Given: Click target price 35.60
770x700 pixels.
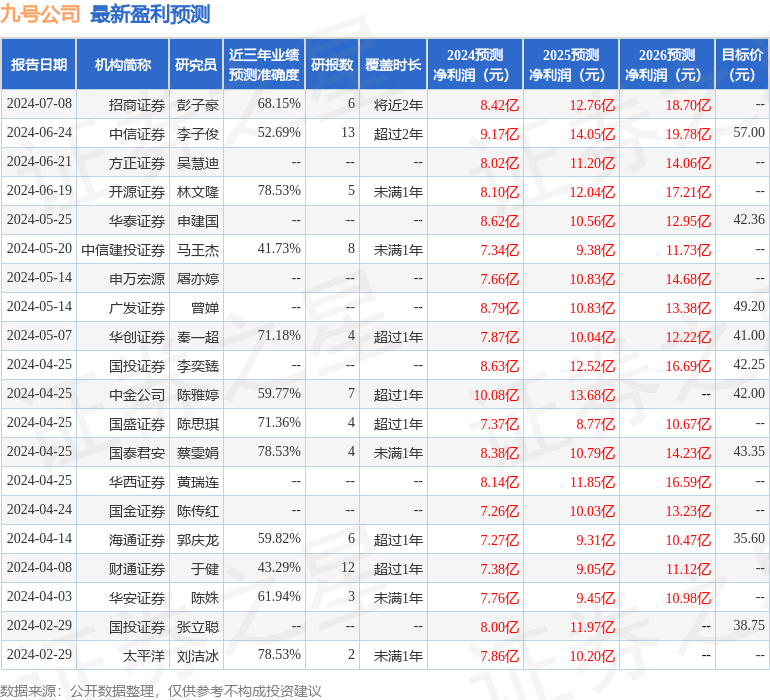Looking at the screenshot, I should point(749,538).
